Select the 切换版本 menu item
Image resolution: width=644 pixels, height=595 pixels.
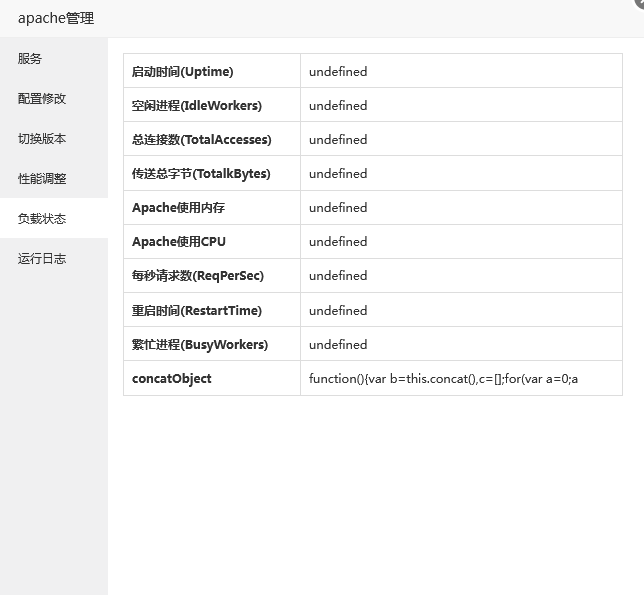point(54,138)
